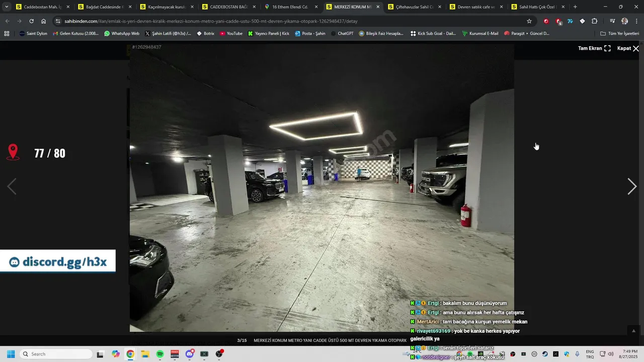Image resolution: width=644 pixels, height=362 pixels.
Task: Navigate back in browser history
Action: (x=7, y=21)
